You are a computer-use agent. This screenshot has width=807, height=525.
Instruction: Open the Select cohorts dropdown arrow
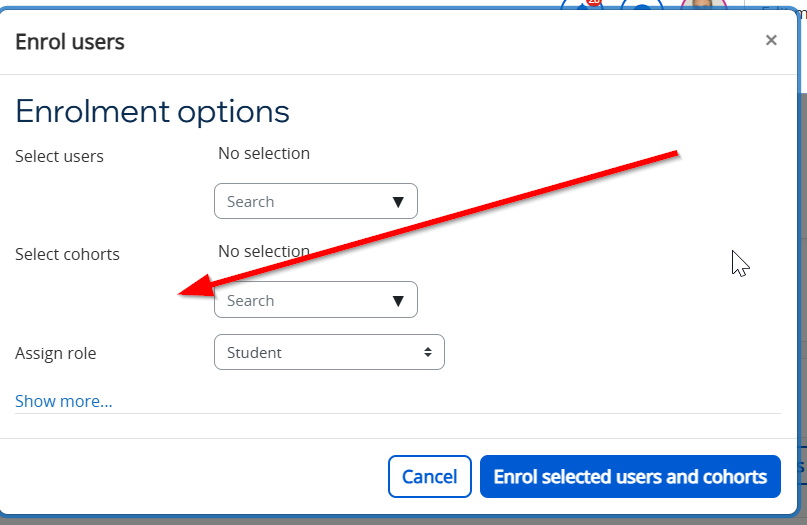(398, 301)
